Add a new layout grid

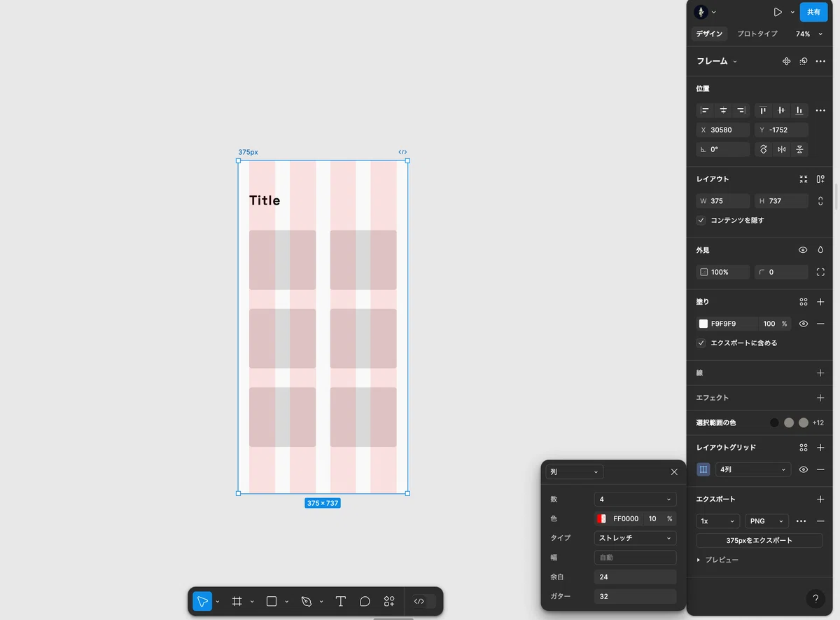coord(820,448)
